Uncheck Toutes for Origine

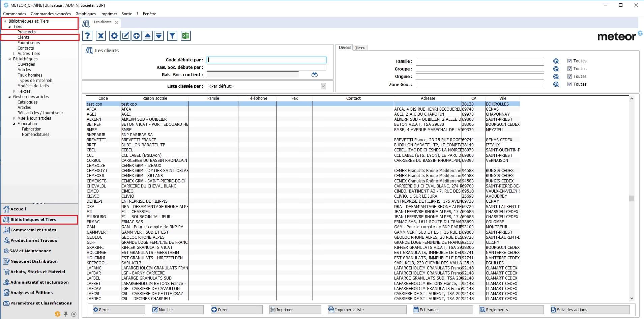[x=569, y=77]
